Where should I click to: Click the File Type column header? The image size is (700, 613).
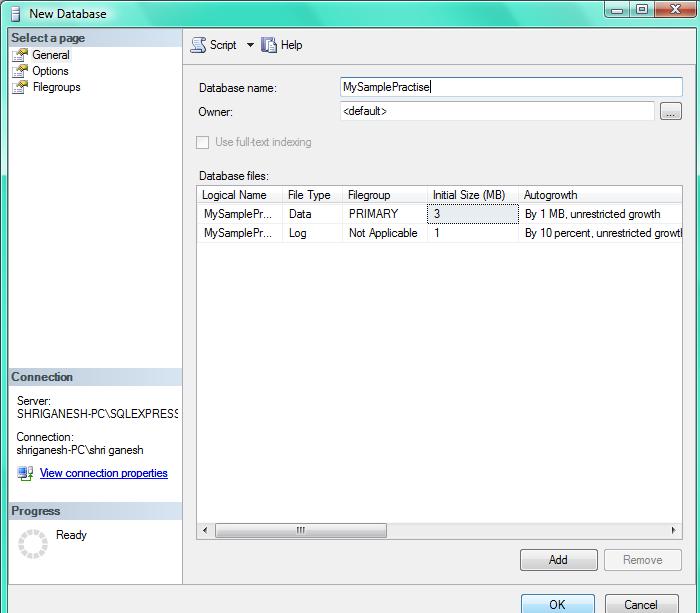(312, 195)
